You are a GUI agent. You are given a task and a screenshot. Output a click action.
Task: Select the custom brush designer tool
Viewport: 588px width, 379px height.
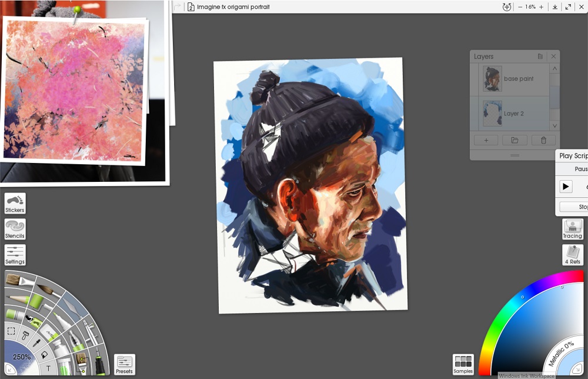81,363
